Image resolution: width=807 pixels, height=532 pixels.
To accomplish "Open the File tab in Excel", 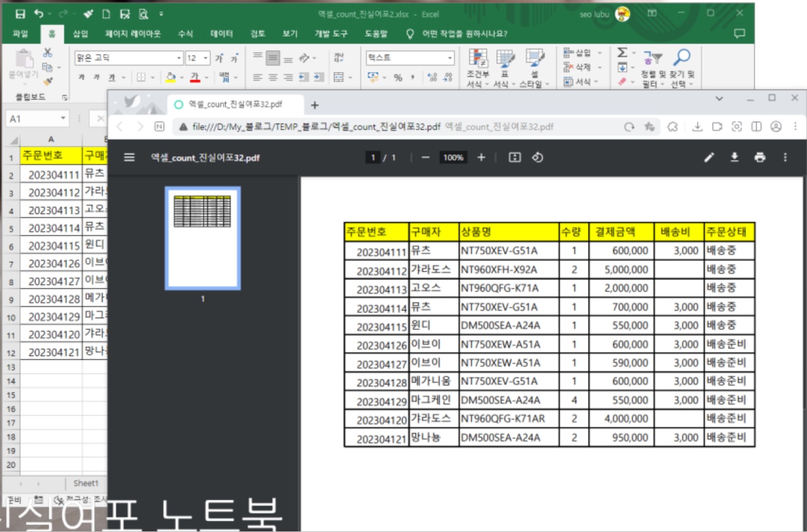I will pyautogui.click(x=20, y=33).
